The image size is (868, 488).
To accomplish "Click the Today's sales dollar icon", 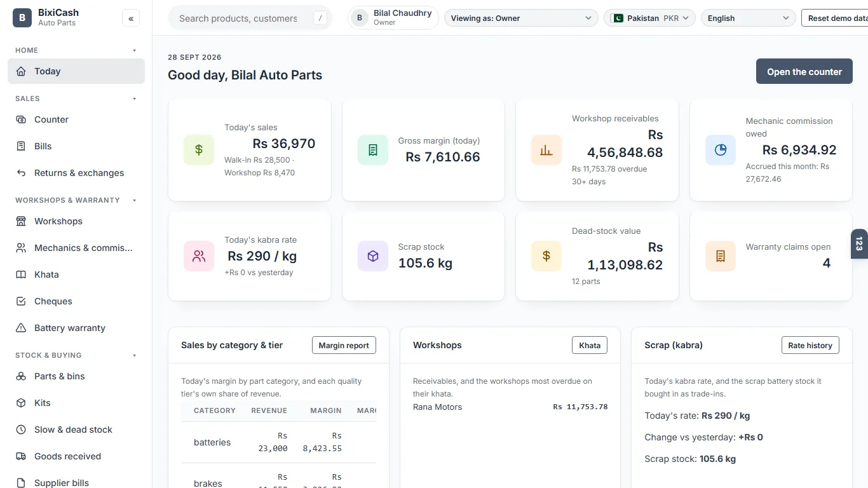I will [x=199, y=150].
